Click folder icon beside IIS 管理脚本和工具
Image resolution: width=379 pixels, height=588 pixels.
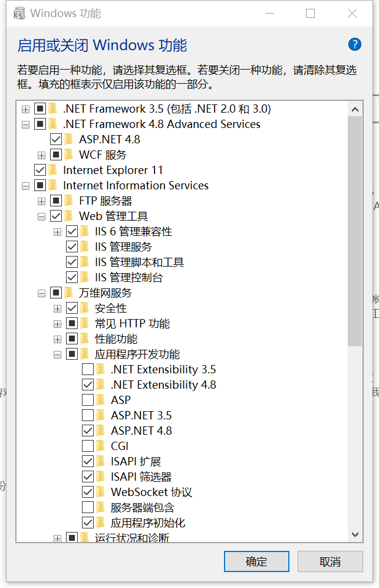click(x=85, y=262)
